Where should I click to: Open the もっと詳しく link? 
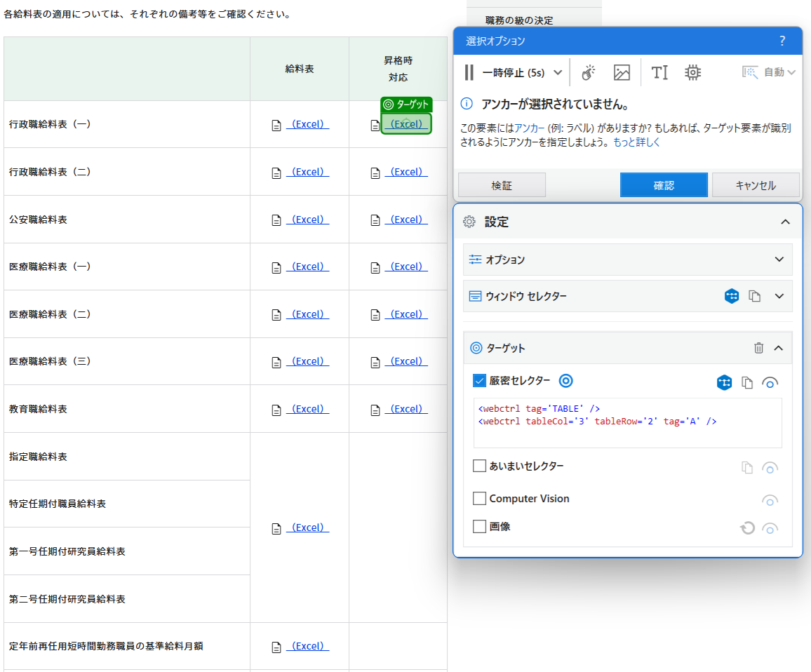[636, 142]
